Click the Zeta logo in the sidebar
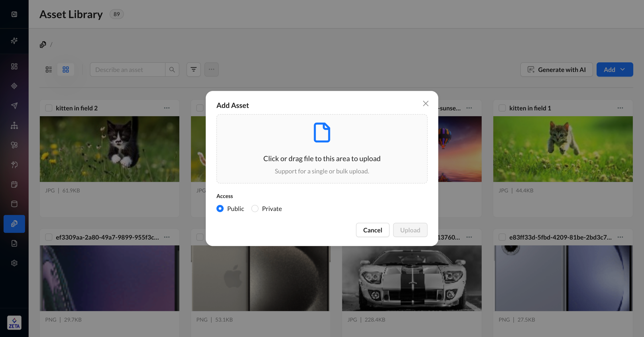 (x=14, y=323)
